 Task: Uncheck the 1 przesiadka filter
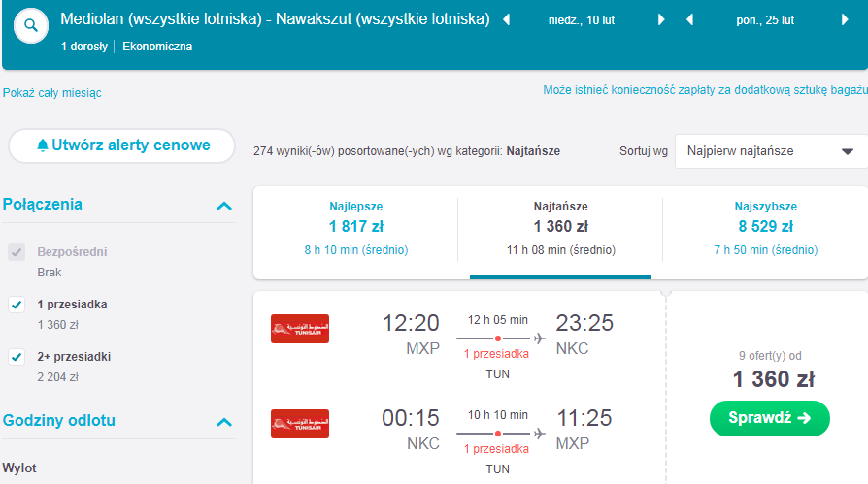(17, 305)
